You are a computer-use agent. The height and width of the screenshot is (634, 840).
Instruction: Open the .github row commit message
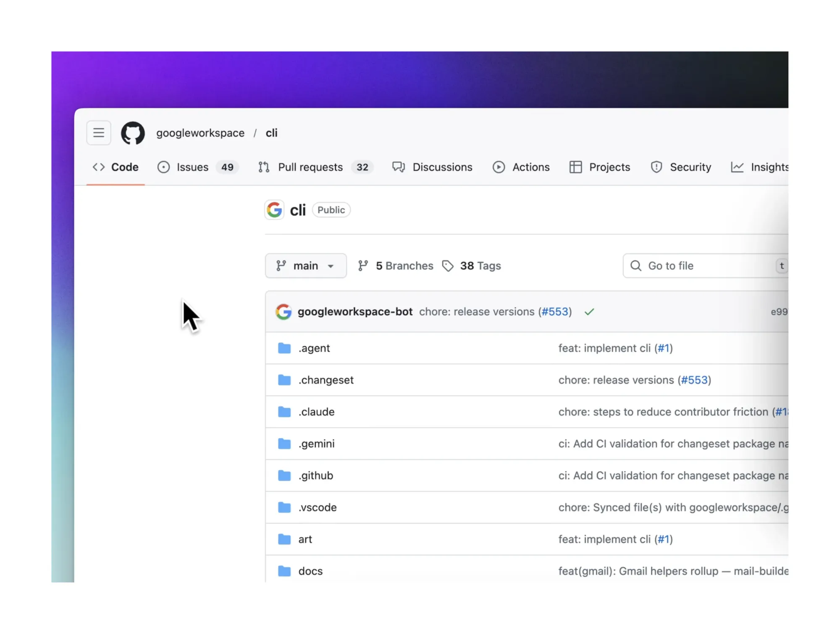coord(673,476)
